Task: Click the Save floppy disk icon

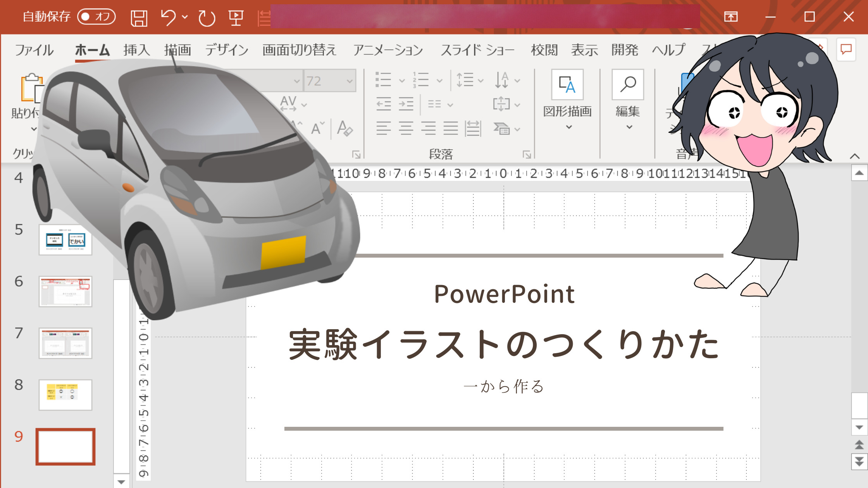Action: [139, 18]
